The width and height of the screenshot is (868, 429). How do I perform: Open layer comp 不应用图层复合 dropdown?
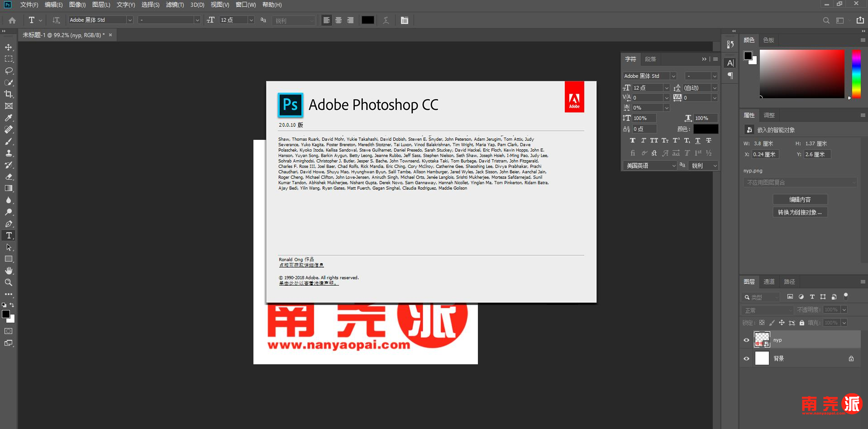(x=800, y=182)
